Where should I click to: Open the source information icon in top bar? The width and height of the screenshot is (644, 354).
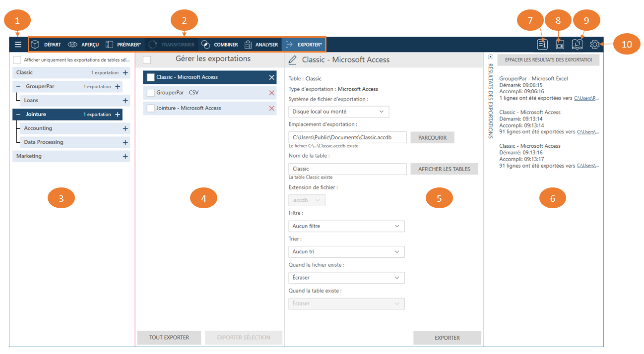542,45
